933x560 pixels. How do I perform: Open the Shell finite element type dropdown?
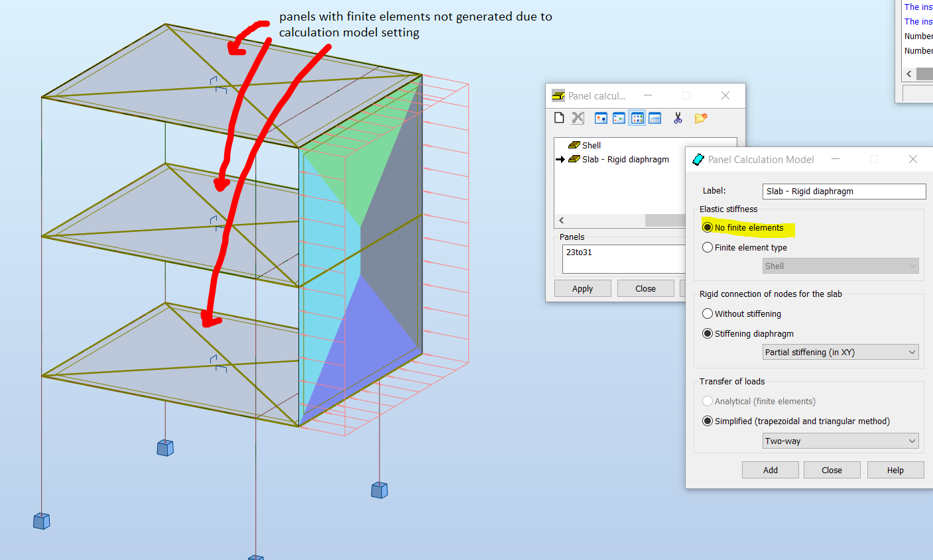coord(840,265)
